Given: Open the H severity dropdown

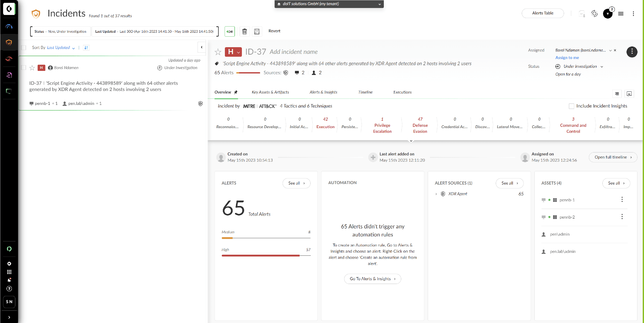Looking at the screenshot, I should 233,52.
